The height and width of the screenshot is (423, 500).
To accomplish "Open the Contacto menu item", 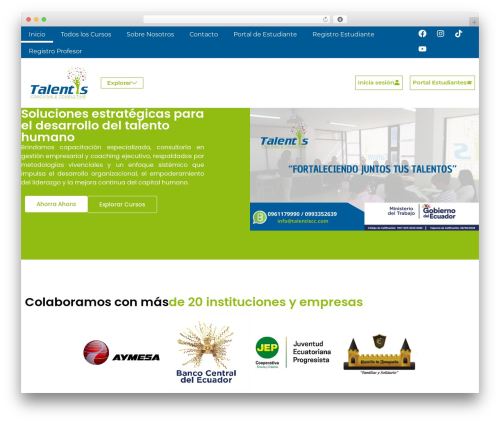I will [204, 34].
